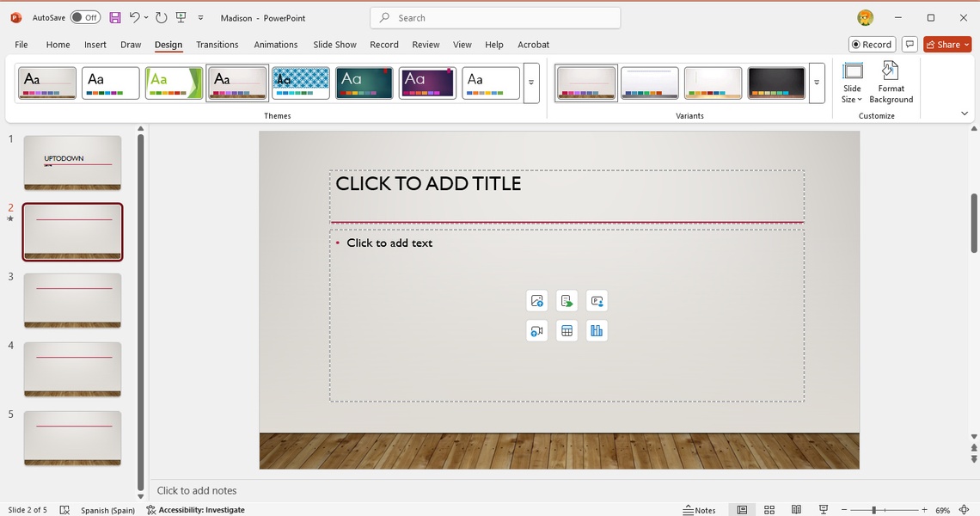Insert a Cameo from the content placeholder
This screenshot has width=980, height=516.
click(597, 300)
